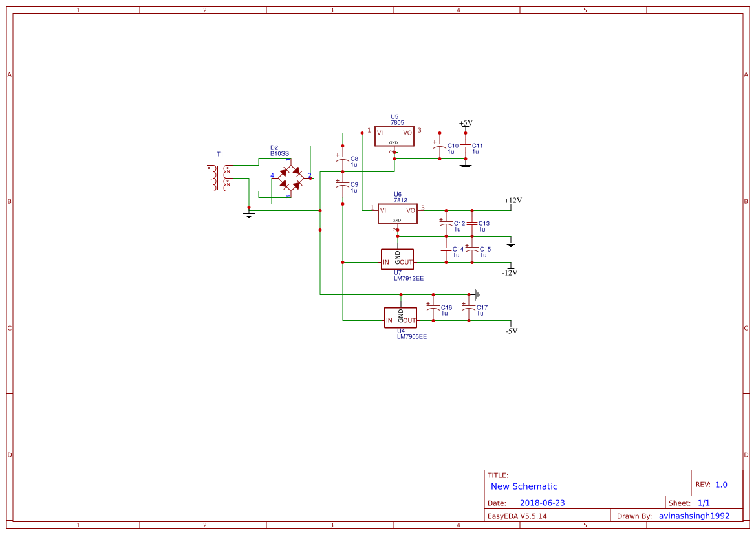Select the U4 LM7905EE regulator box
Viewport: 756px width, 535px height.
coord(401,318)
